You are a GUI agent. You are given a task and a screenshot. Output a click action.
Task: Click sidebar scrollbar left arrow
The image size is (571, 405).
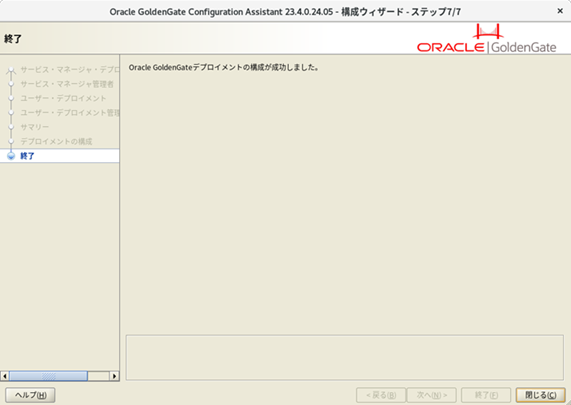tap(5, 376)
